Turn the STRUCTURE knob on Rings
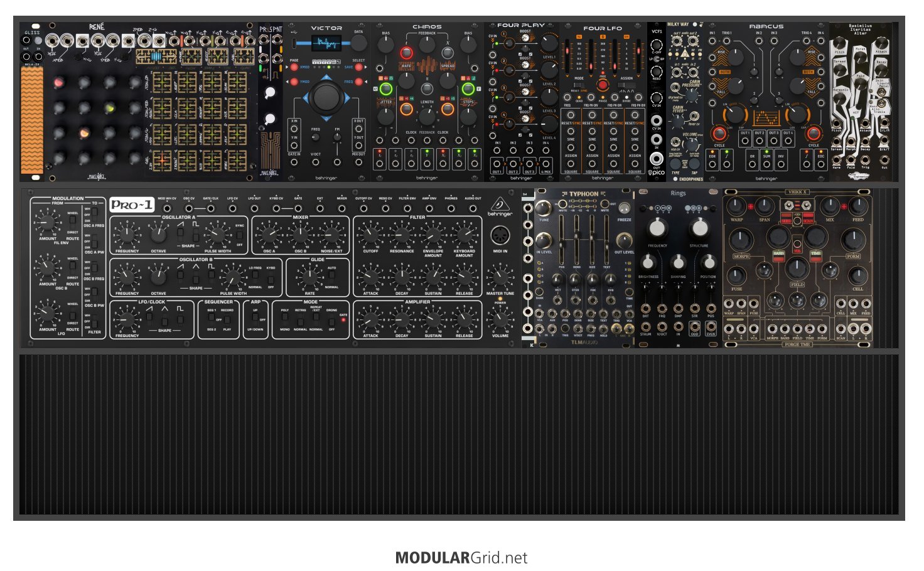924x571 pixels. pos(699,227)
